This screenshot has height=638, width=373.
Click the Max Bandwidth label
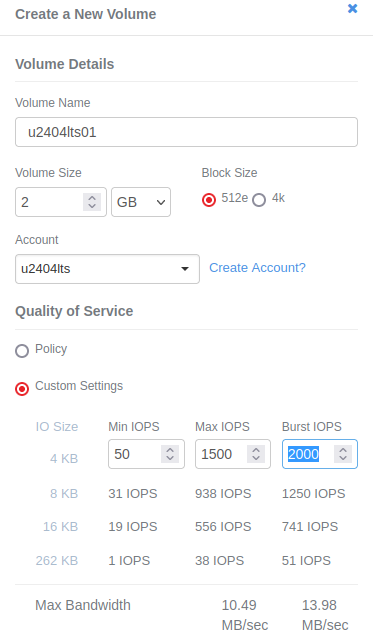tap(83, 605)
